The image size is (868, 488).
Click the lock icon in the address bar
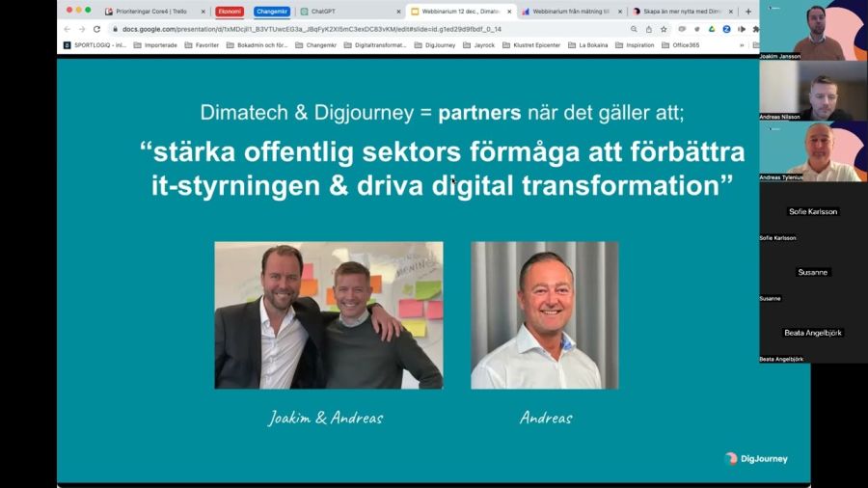(115, 29)
